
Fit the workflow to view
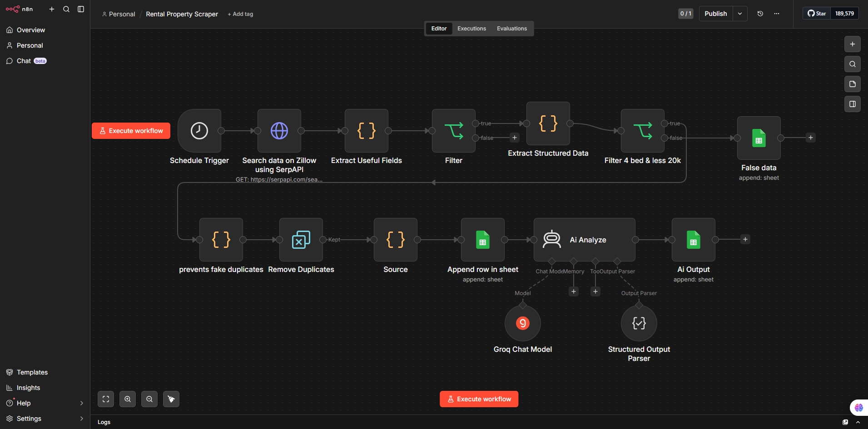click(x=106, y=399)
